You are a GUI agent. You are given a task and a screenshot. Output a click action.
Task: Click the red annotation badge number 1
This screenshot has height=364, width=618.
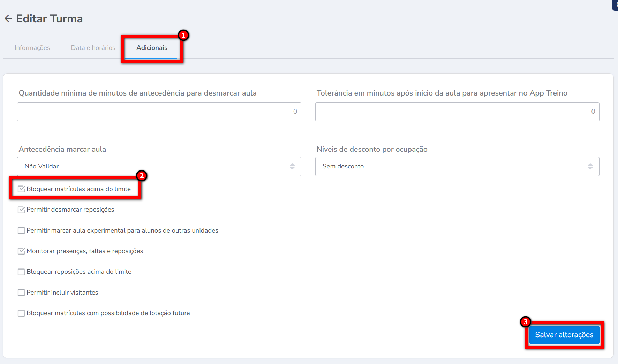pos(183,35)
